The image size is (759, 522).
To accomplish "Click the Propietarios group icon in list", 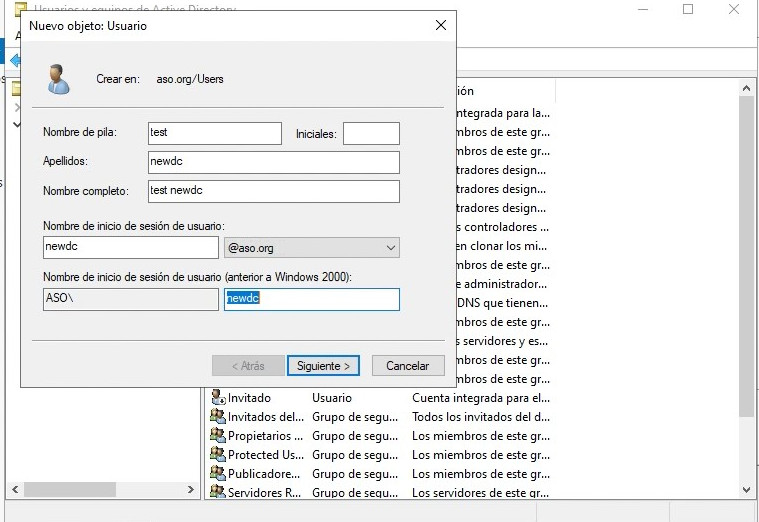I will click(x=218, y=436).
